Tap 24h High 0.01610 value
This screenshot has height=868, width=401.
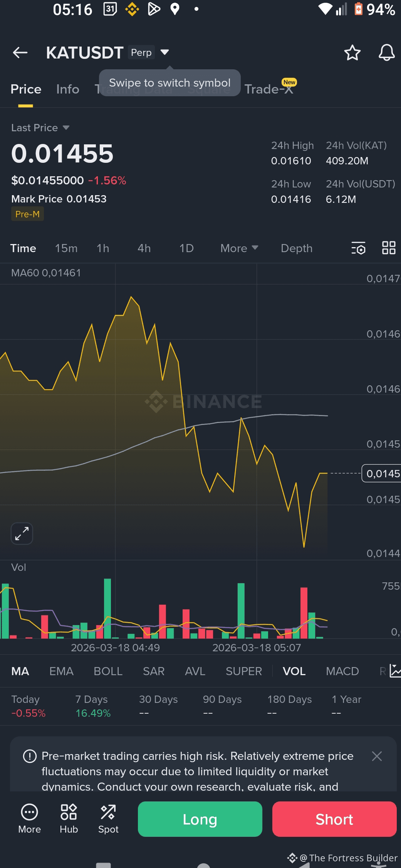(291, 161)
